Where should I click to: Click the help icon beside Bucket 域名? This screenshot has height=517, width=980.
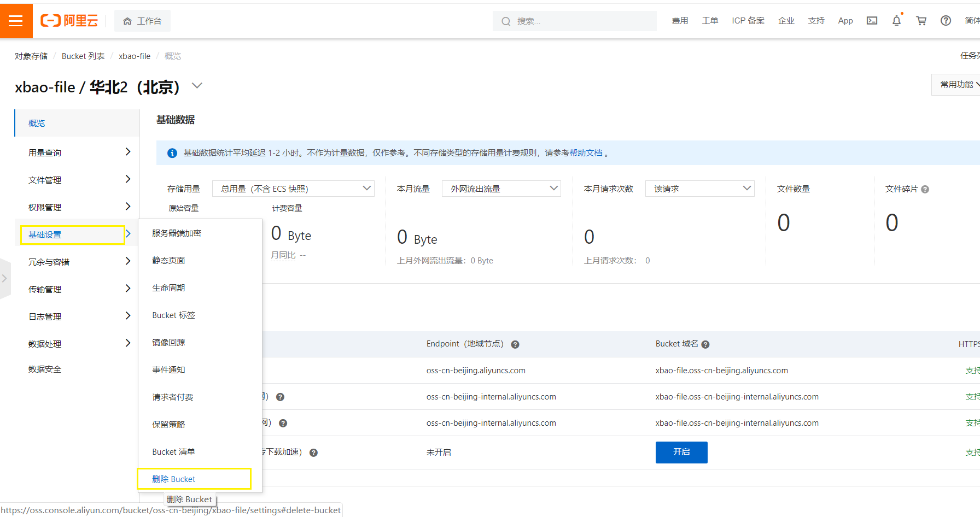tap(705, 344)
